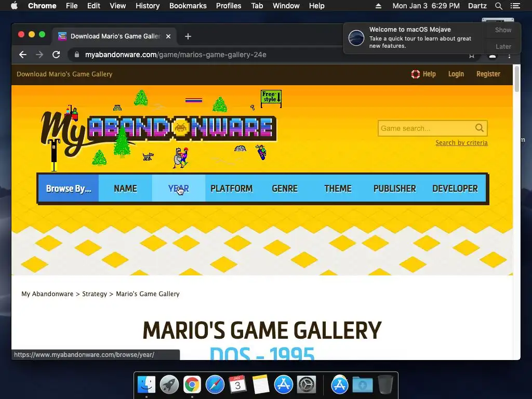Click the padlock site info icon
This screenshot has width=532, height=399.
(77, 55)
